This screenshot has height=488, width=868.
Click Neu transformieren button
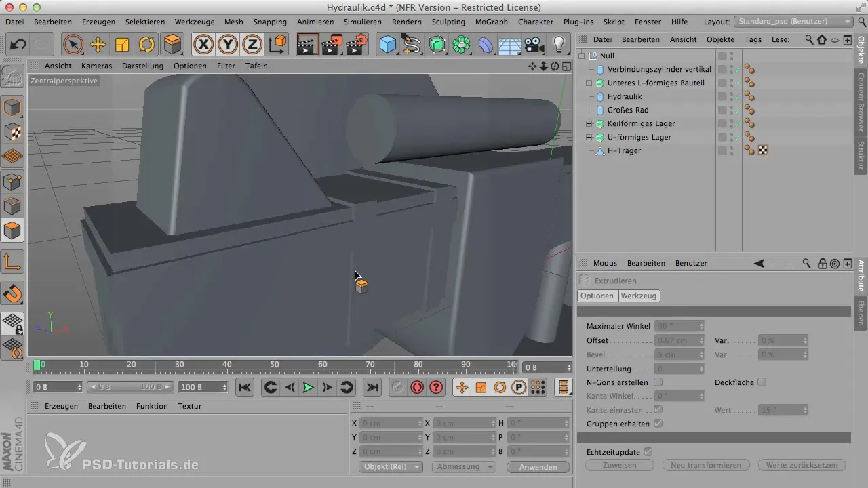pyautogui.click(x=706, y=465)
